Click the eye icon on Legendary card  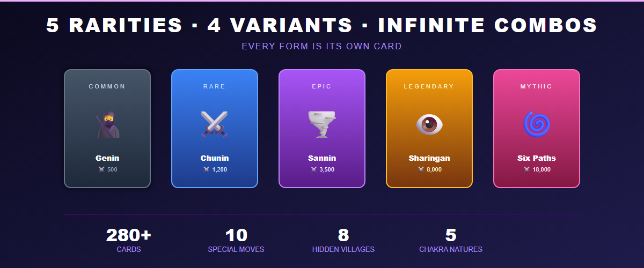click(429, 124)
